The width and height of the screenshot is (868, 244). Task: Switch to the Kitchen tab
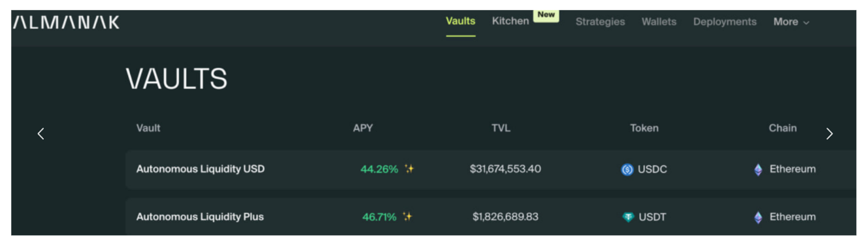coord(510,21)
